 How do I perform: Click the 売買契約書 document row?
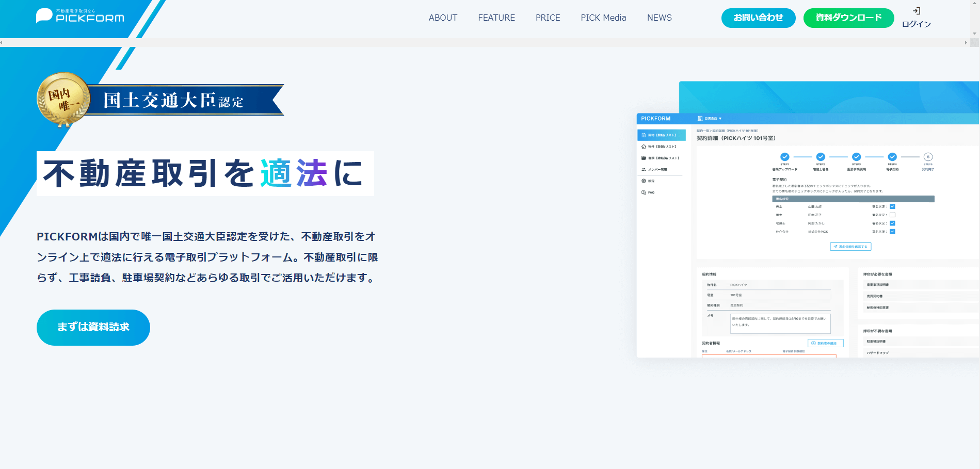point(921,296)
